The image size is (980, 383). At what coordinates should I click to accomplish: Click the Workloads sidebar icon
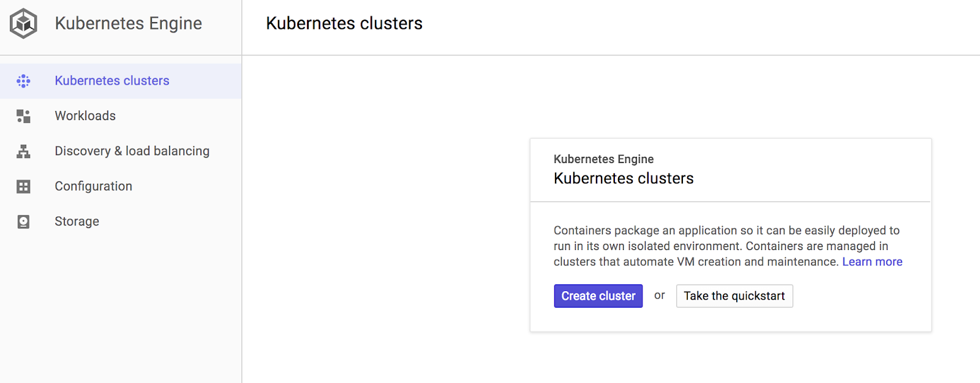coord(23,116)
